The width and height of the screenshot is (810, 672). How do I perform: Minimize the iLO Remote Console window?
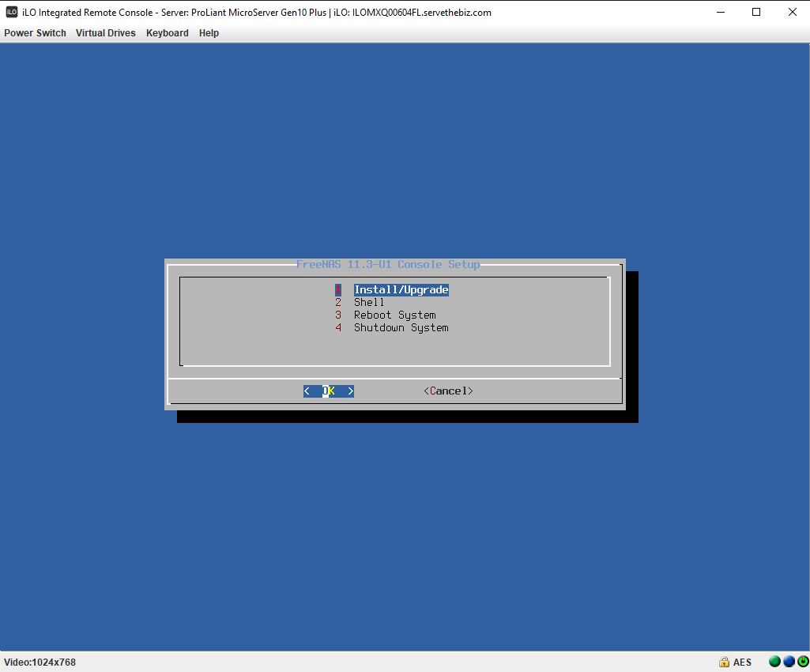pos(721,12)
